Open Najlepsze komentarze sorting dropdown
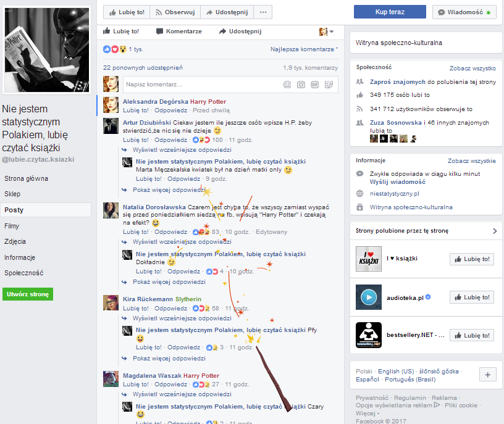Screen dimensions: 504x424 304,49
